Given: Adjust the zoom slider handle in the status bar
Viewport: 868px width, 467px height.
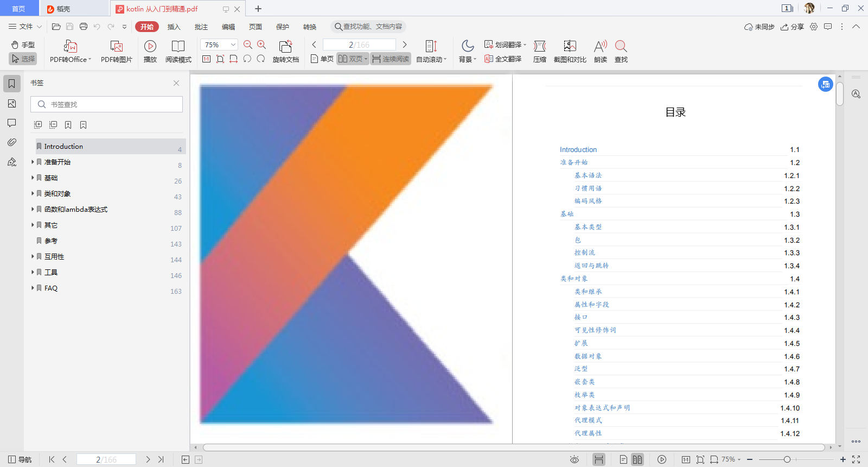Looking at the screenshot, I should pos(787,459).
